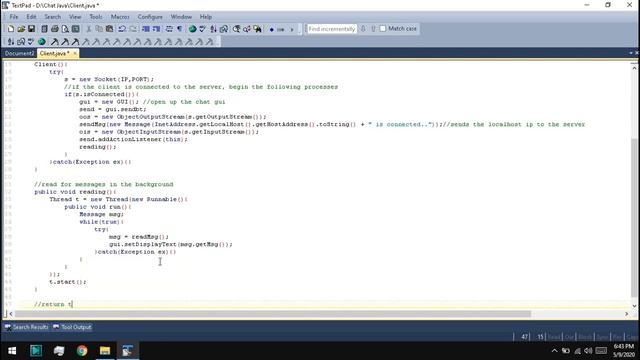Image resolution: width=640 pixels, height=360 pixels.
Task: Switch to the Document2 tab
Action: (19, 53)
